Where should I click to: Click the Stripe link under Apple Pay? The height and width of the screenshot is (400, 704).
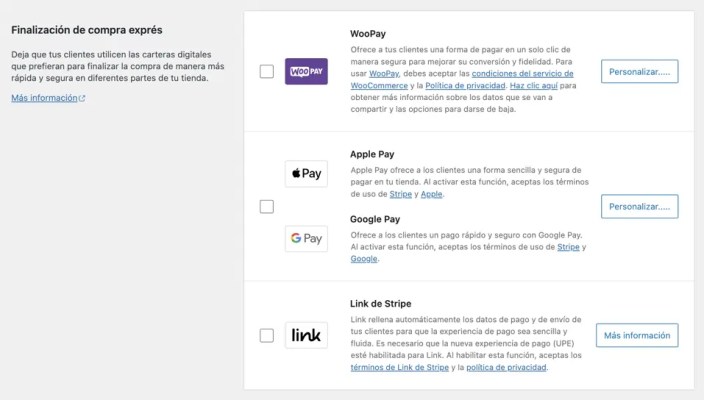point(401,194)
